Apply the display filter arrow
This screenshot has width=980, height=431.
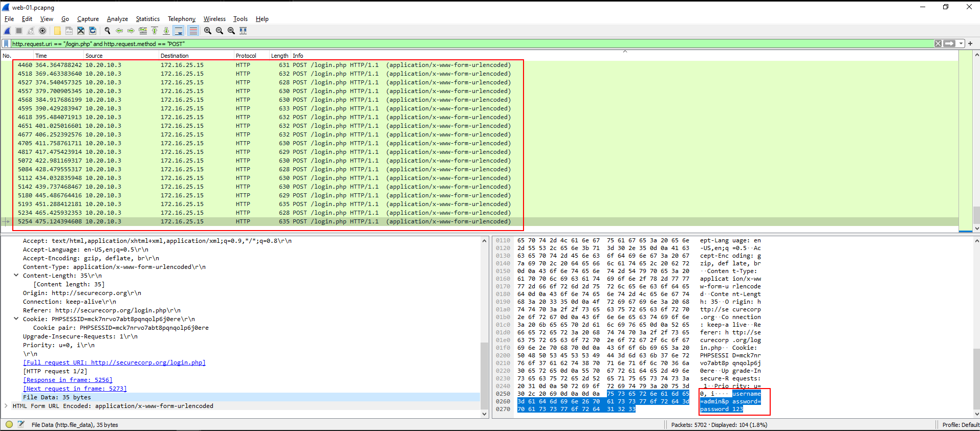pos(949,43)
